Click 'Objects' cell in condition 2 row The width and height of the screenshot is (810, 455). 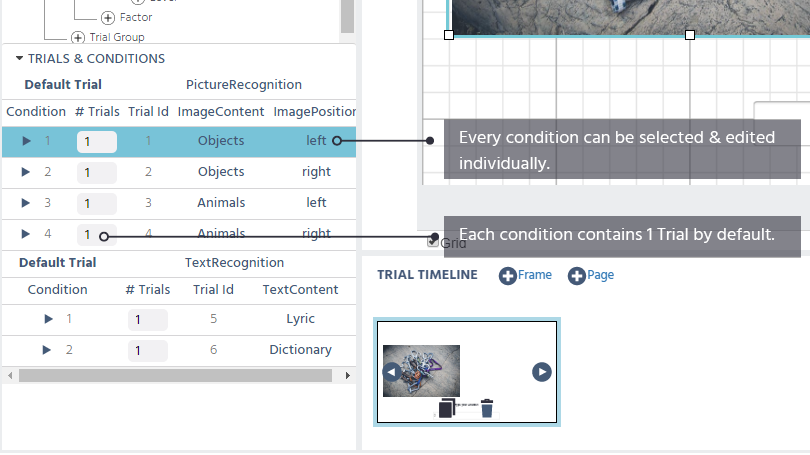(x=221, y=171)
